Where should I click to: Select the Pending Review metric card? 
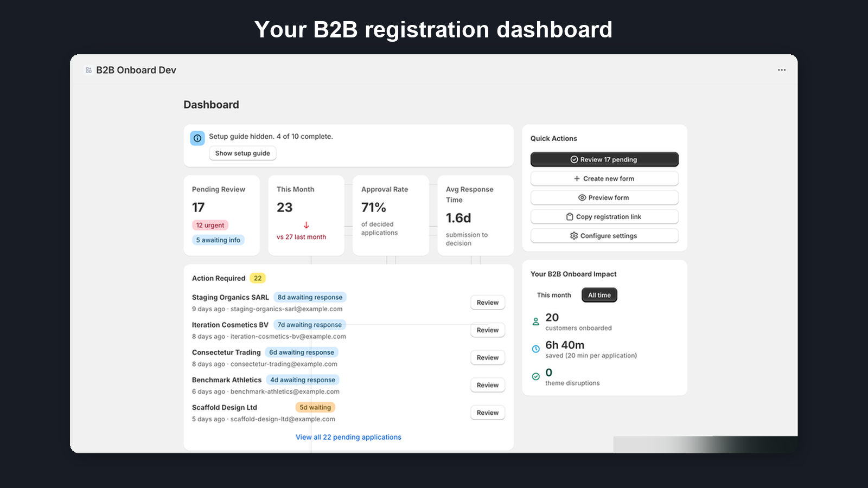(222, 215)
